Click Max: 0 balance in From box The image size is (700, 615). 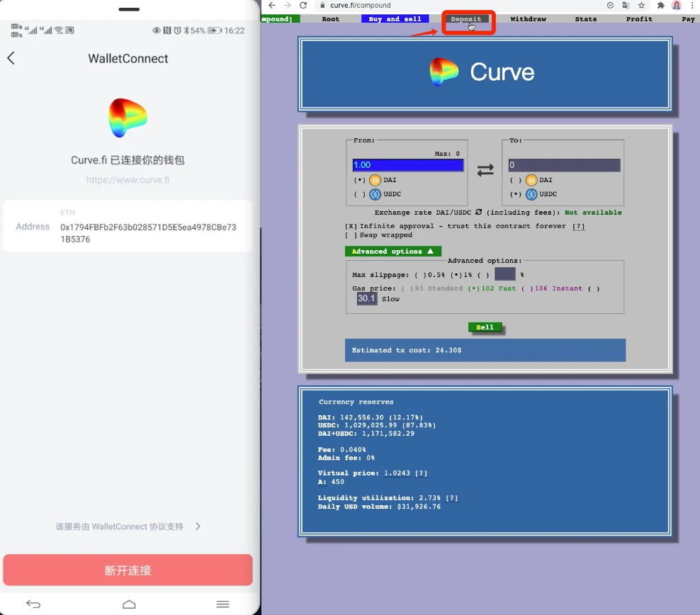[447, 154]
